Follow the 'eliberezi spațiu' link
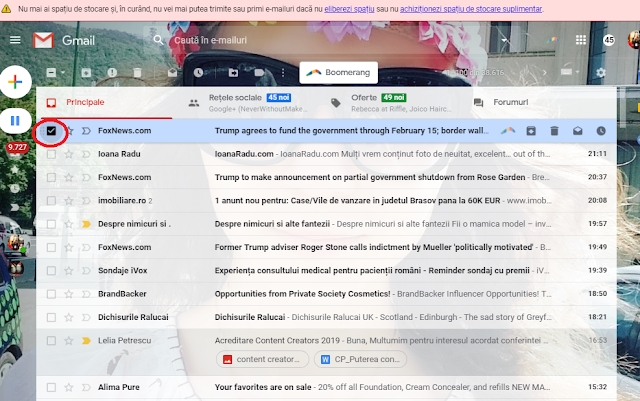This screenshot has width=640, height=401. 349,9
